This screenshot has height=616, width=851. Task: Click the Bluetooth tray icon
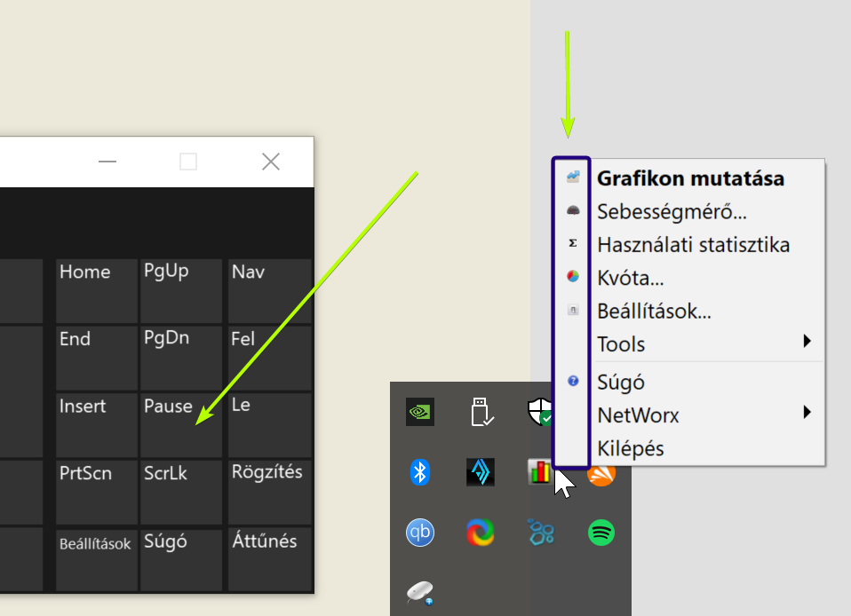(420, 472)
